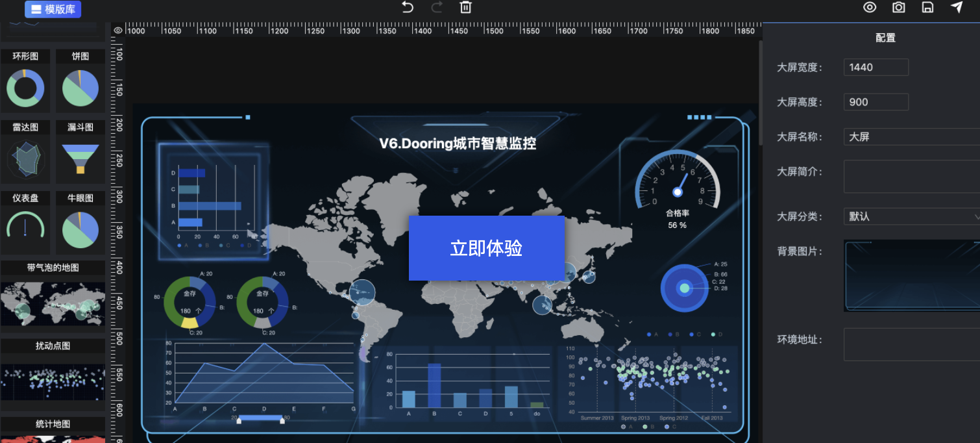This screenshot has width=980, height=443.
Task: Delete with the trash can icon
Action: (465, 7)
